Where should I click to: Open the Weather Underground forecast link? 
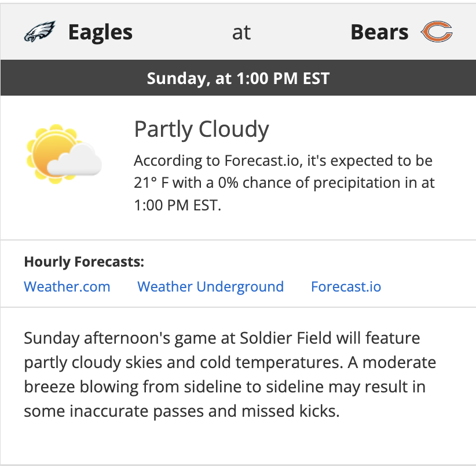tap(211, 286)
